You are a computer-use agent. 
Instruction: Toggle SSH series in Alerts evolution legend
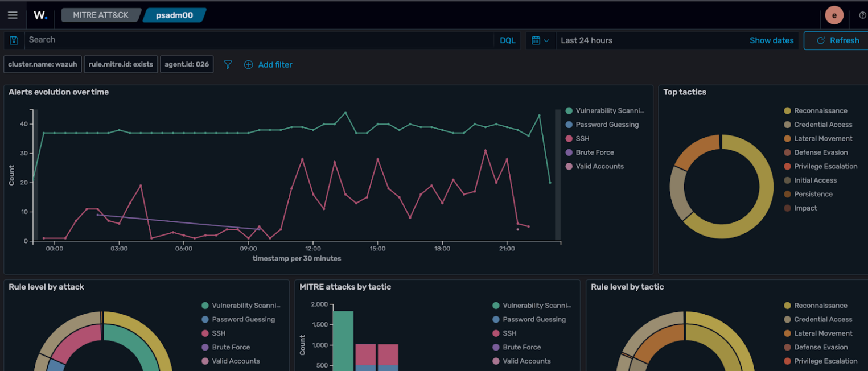582,138
